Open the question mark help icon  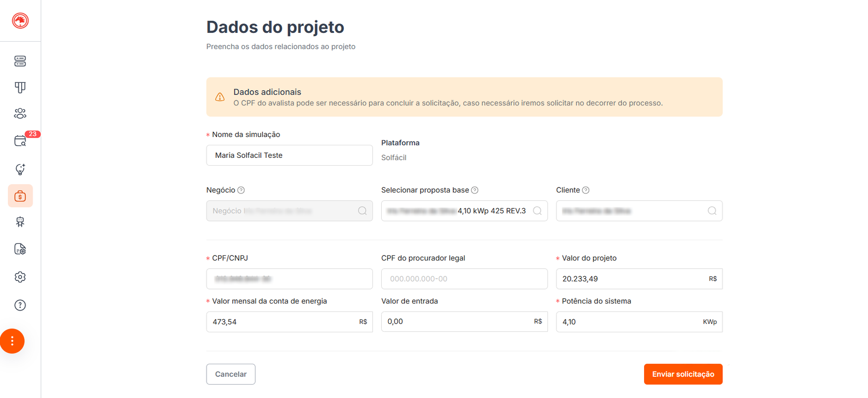[x=20, y=305]
